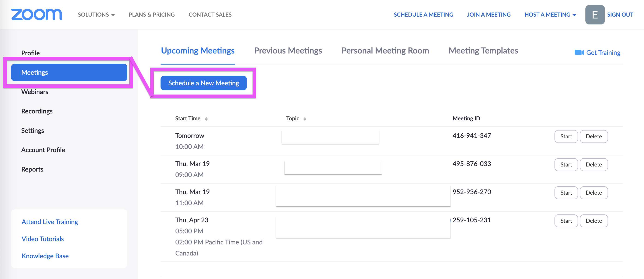The width and height of the screenshot is (644, 279).
Task: Click meeting ID 416-941-347
Action: [471, 136]
